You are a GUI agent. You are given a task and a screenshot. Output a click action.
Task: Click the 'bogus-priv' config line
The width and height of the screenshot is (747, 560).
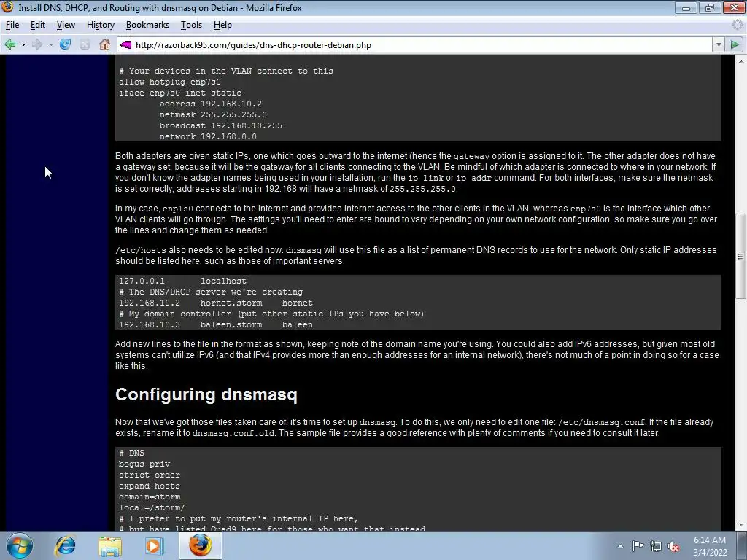tap(144, 464)
